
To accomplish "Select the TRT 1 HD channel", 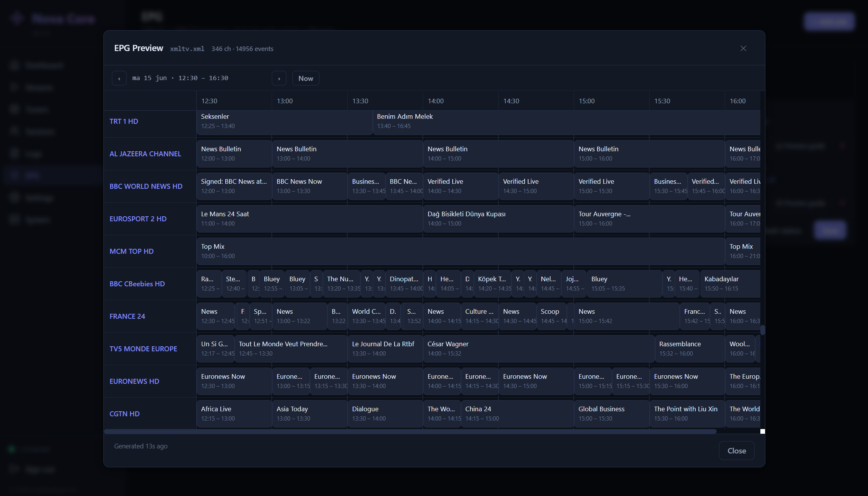I will tap(124, 121).
